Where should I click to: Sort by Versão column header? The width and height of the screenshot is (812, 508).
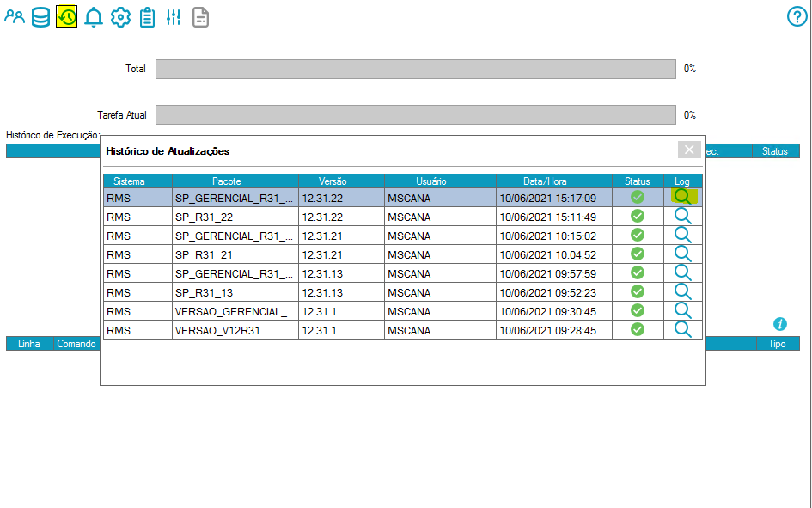[341, 181]
